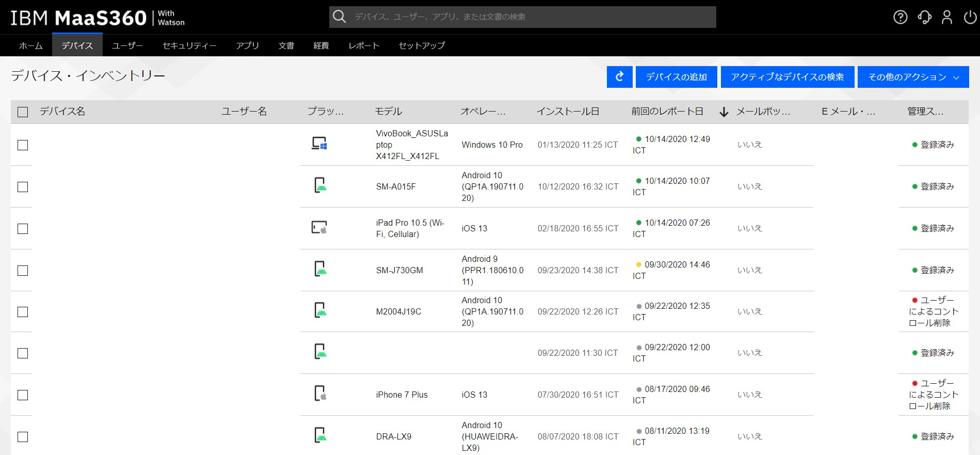Select the M2004J19C row checkbox
The image size is (980, 455).
pos(23,312)
